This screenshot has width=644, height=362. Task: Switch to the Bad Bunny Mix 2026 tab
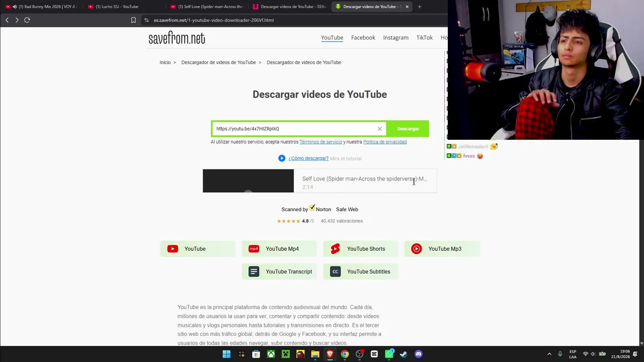point(42,7)
